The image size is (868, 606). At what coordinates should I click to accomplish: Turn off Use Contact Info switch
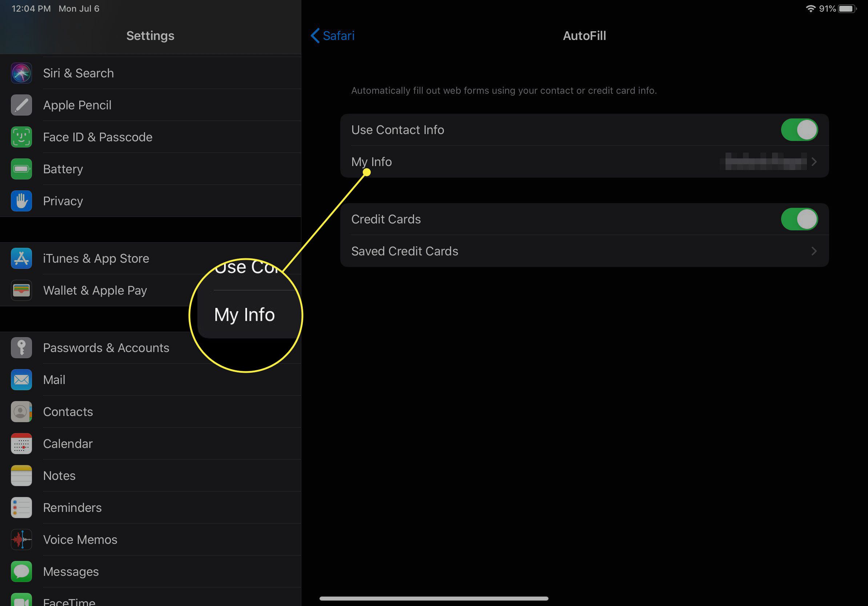799,130
